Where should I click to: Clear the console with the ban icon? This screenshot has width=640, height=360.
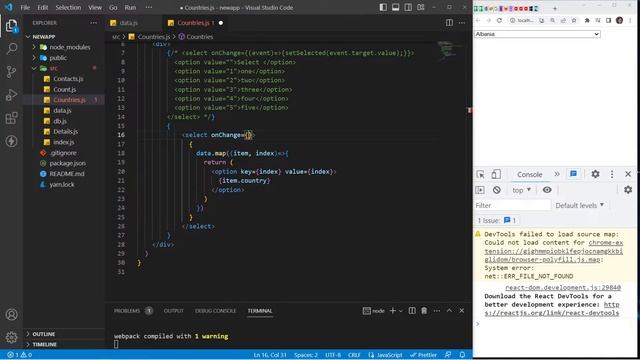496,190
